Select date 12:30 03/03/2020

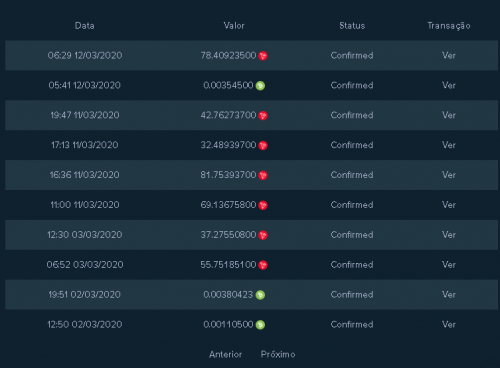(85, 235)
